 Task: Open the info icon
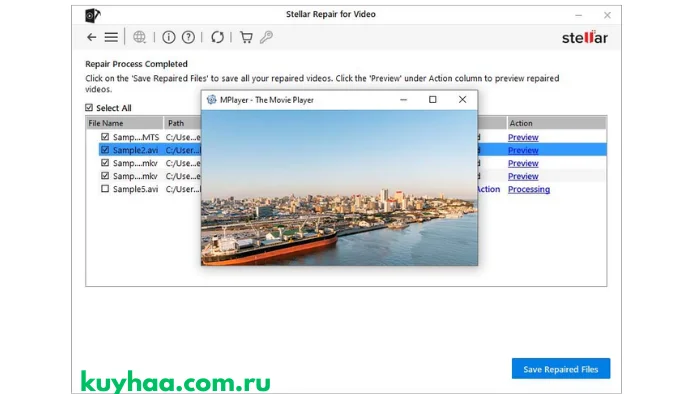click(169, 37)
